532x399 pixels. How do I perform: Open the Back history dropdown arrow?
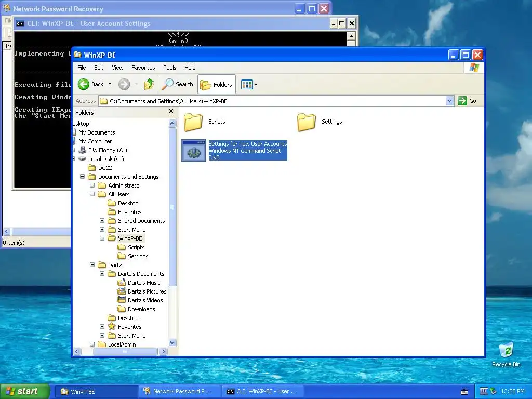110,84
